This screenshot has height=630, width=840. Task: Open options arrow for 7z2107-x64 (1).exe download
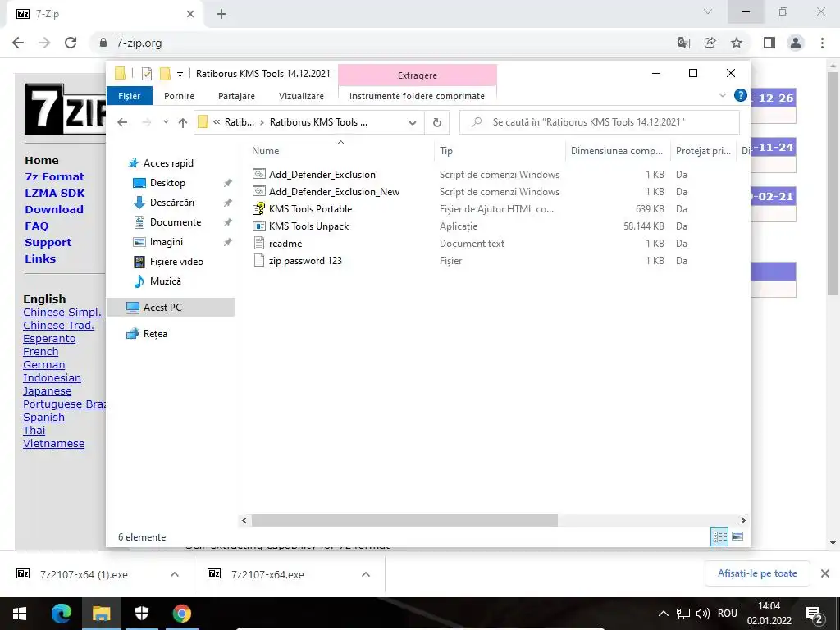(x=175, y=574)
